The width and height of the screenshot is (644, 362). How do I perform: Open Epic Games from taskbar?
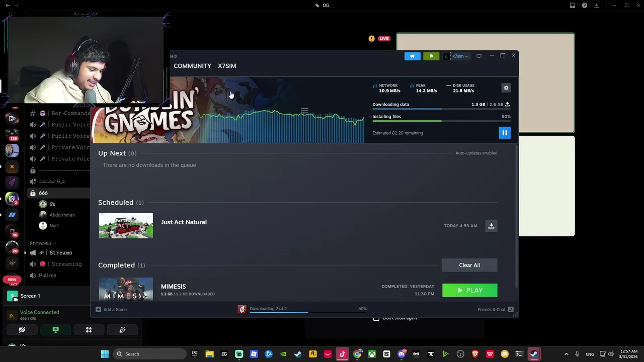[x=195, y=354]
